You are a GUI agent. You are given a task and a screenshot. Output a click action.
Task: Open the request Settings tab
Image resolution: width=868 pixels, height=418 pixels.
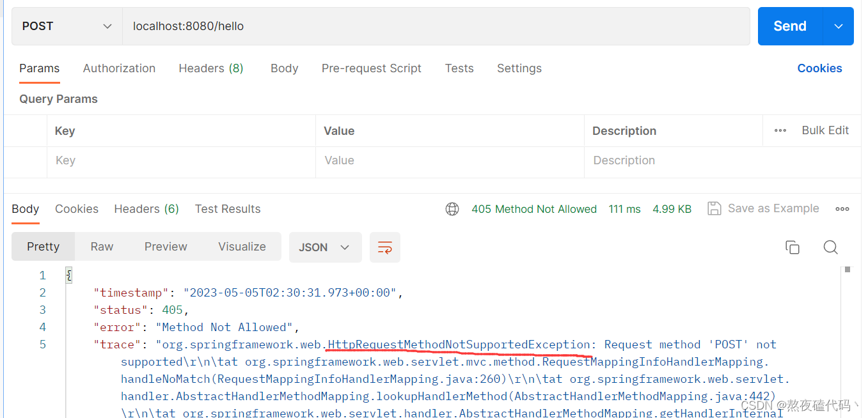point(519,68)
